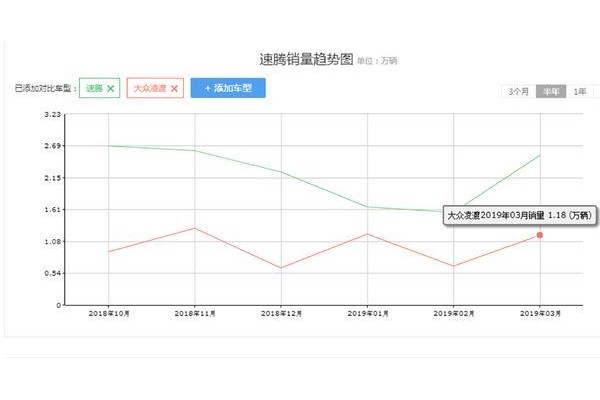Click the red data point for 2019年03月
600x400 pixels.
point(540,235)
